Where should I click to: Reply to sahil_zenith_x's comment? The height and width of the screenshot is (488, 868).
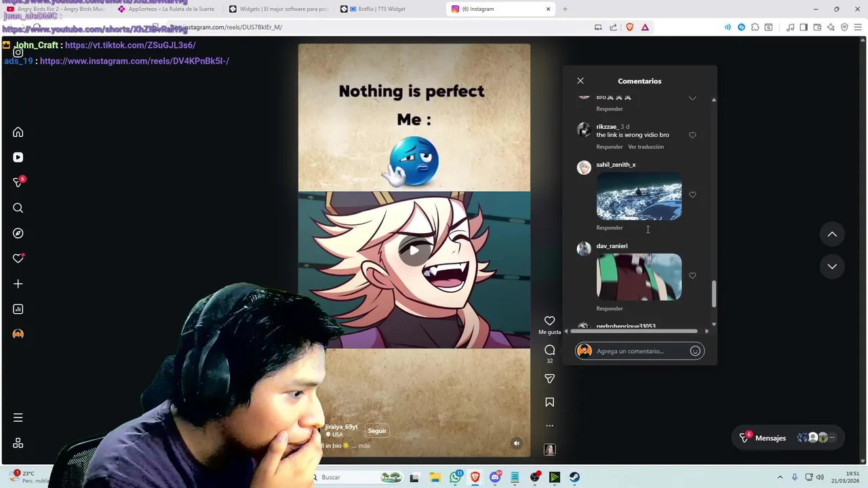(x=609, y=228)
